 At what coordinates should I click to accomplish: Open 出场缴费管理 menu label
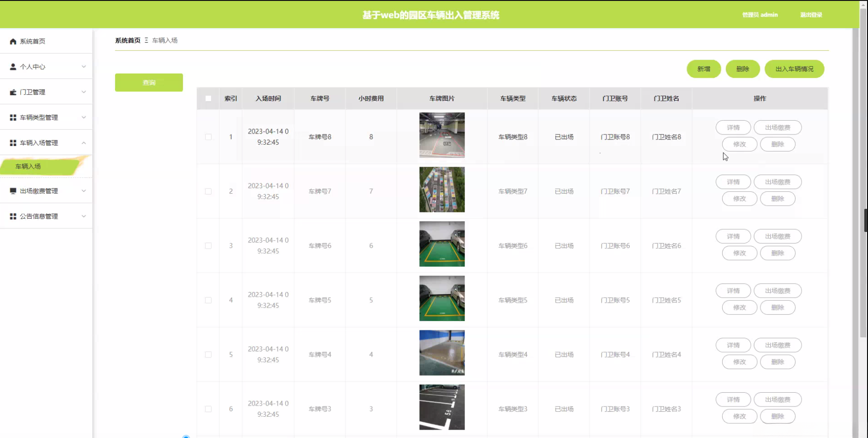point(39,191)
